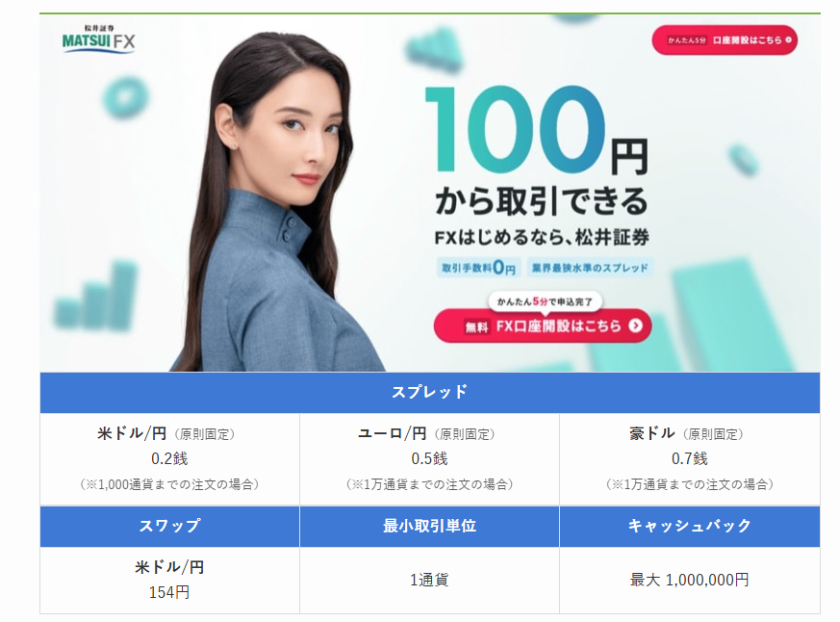
Task: Click the 業界最狭水準のスプレッド badge
Action: click(589, 268)
